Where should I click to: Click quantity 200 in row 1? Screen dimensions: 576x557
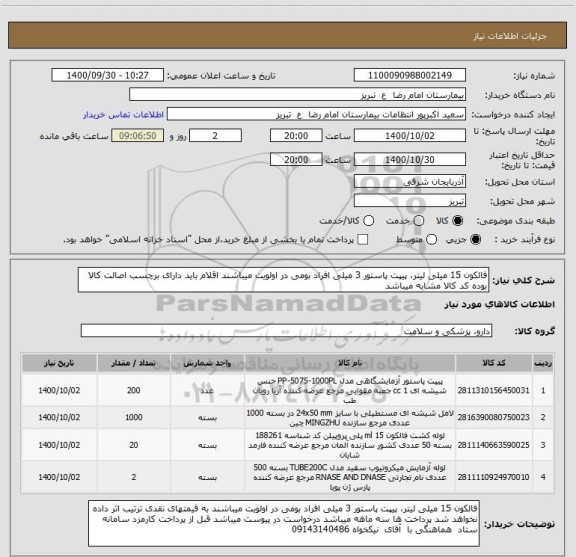pyautogui.click(x=134, y=390)
